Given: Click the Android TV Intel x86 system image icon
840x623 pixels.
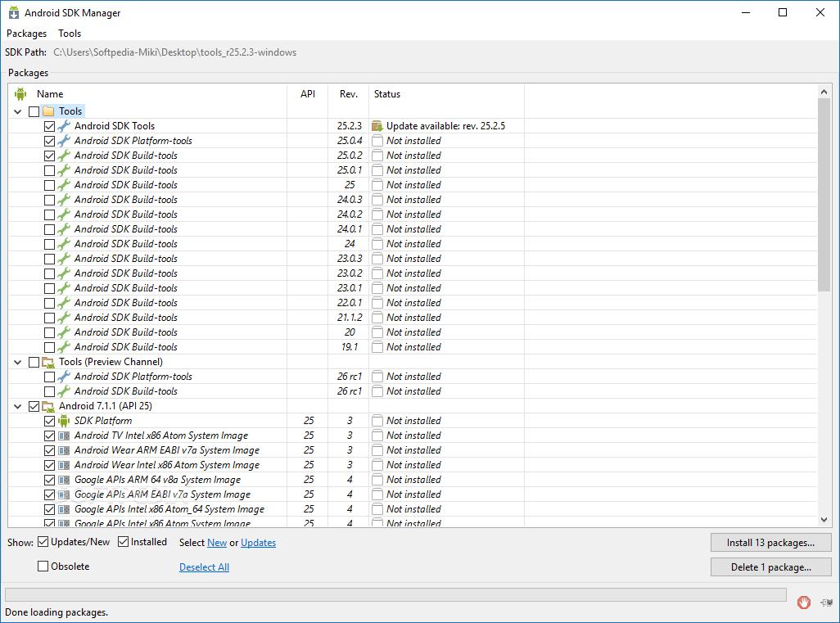Looking at the screenshot, I should pos(64,436).
